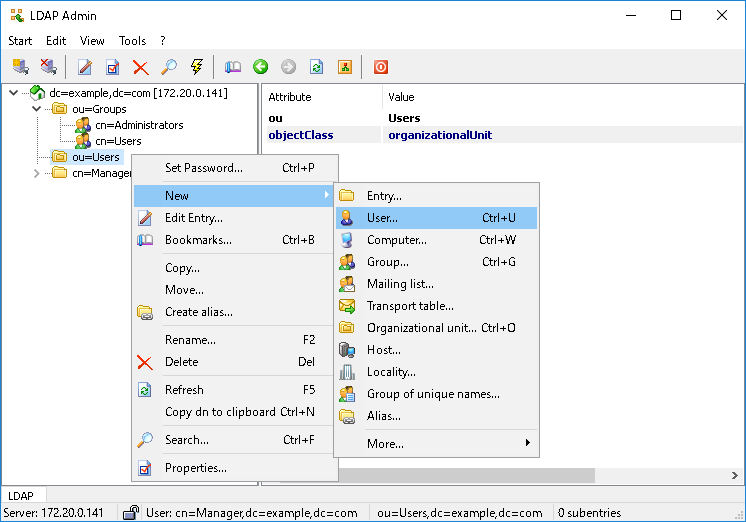Select the organizationalUnit value cell

[x=440, y=135]
